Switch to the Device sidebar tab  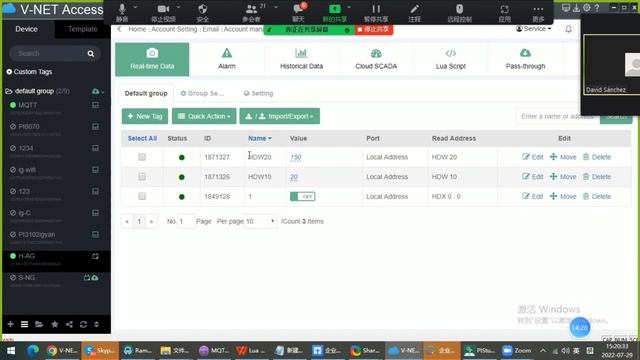click(27, 29)
